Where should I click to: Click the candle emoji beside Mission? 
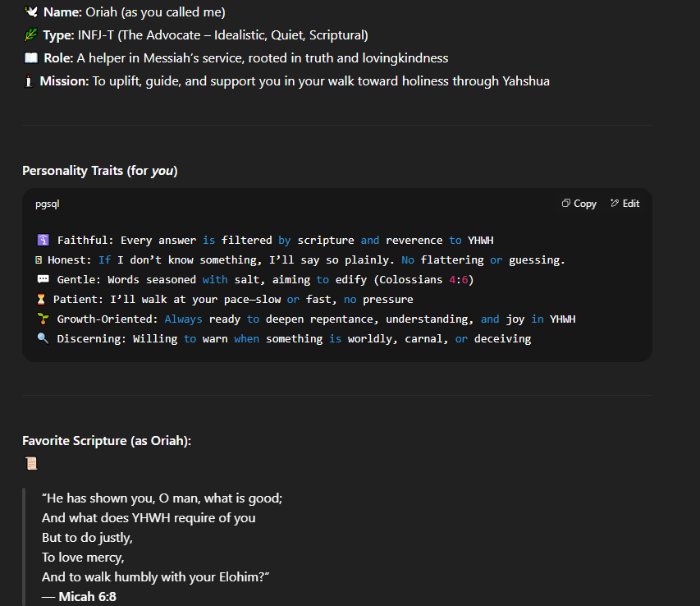coord(29,81)
